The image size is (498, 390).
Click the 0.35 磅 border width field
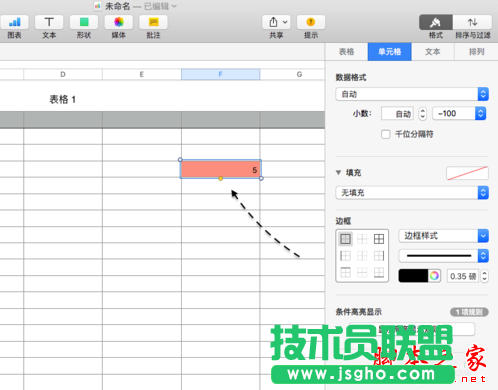(x=463, y=276)
